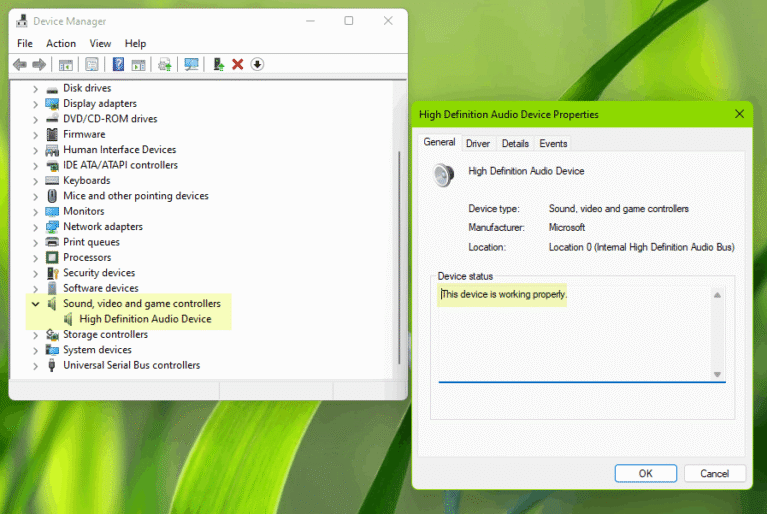Click the Cancel button
This screenshot has width=767, height=514.
pyautogui.click(x=714, y=474)
